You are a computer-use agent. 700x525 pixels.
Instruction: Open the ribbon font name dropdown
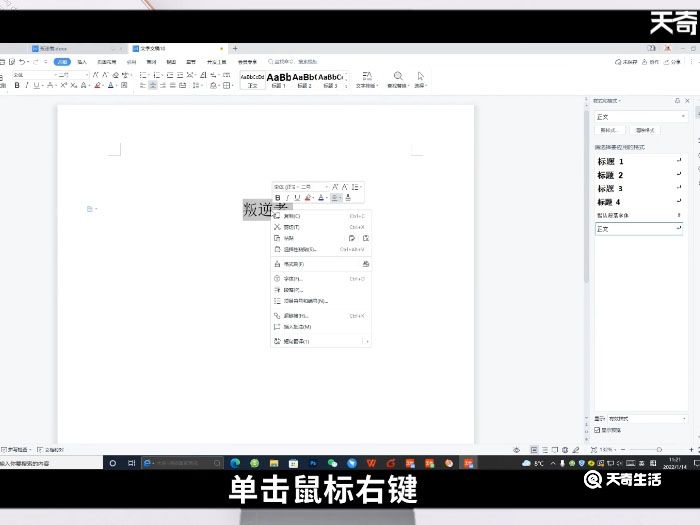coord(33,75)
